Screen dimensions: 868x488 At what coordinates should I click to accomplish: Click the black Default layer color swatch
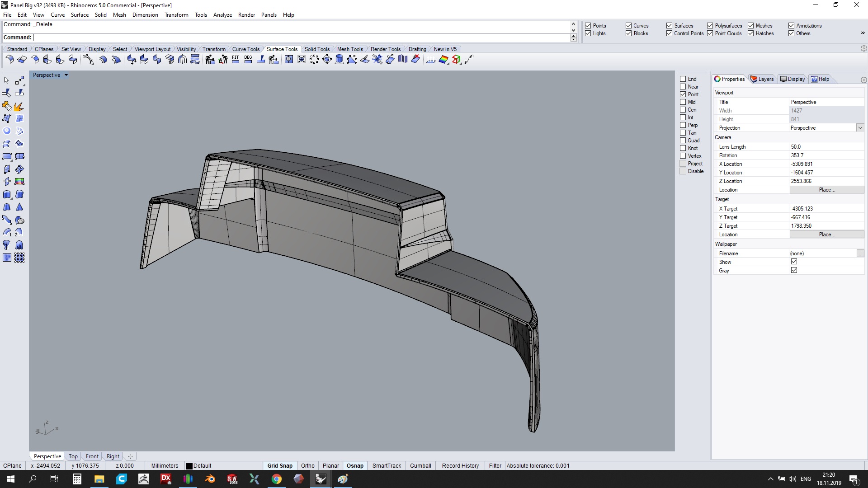[x=189, y=466]
